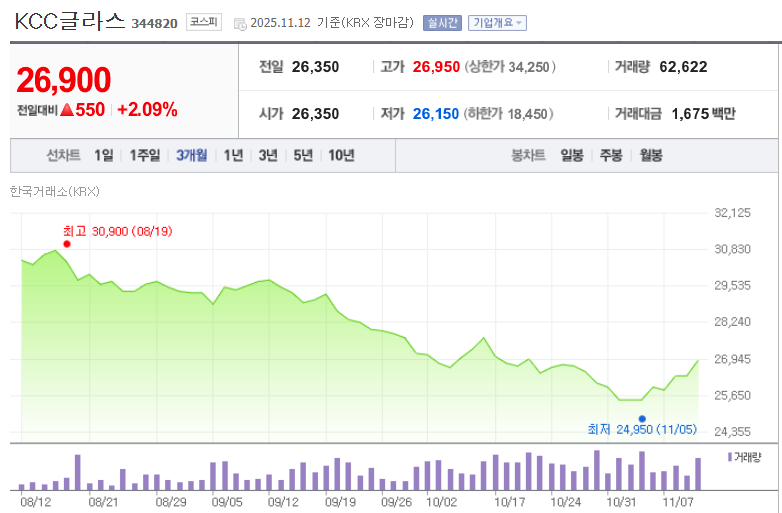Select the 3년 line chart tab
The image size is (782, 513).
click(268, 156)
